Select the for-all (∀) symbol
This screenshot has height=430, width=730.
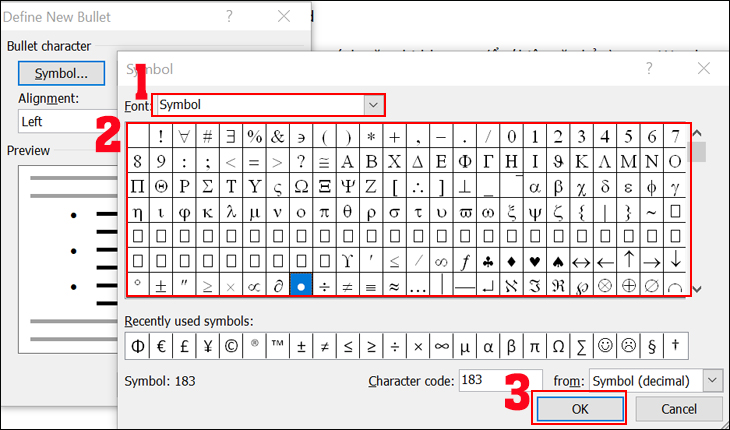(x=184, y=136)
